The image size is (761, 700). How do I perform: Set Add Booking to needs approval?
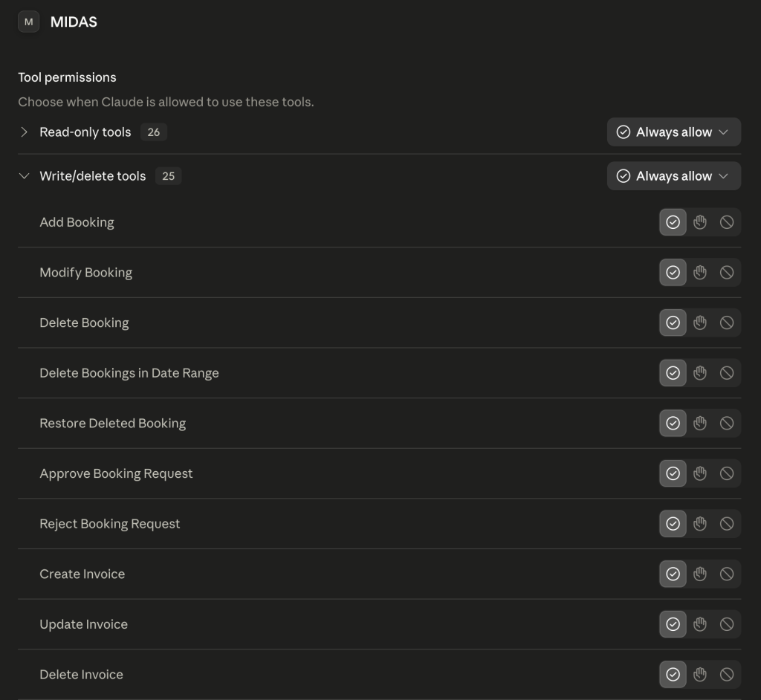(x=700, y=222)
